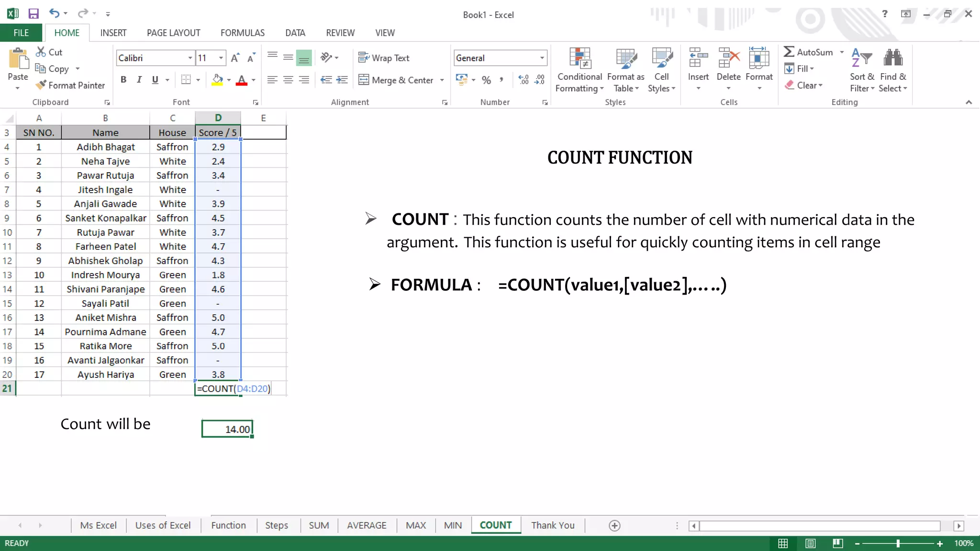Open the font size 11 dropdown

point(221,58)
